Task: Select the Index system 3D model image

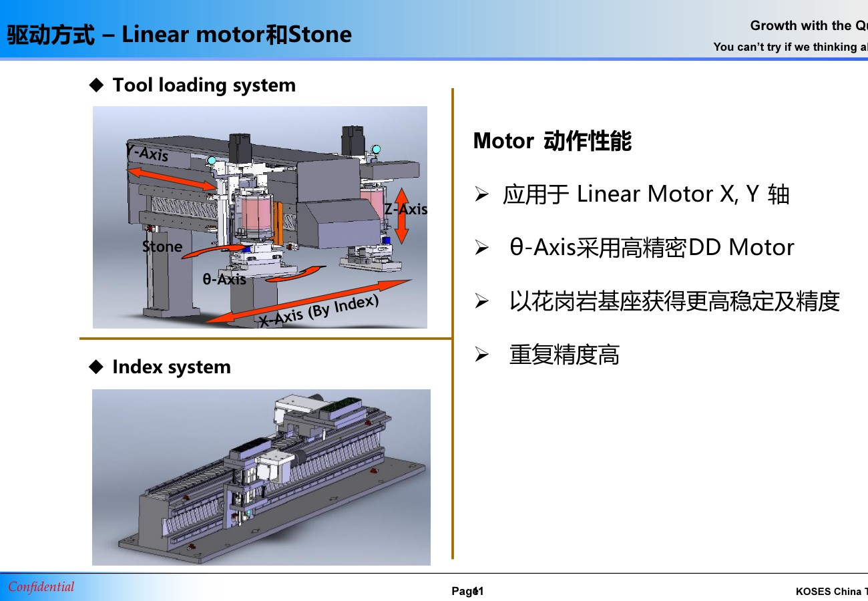Action: 261,477
